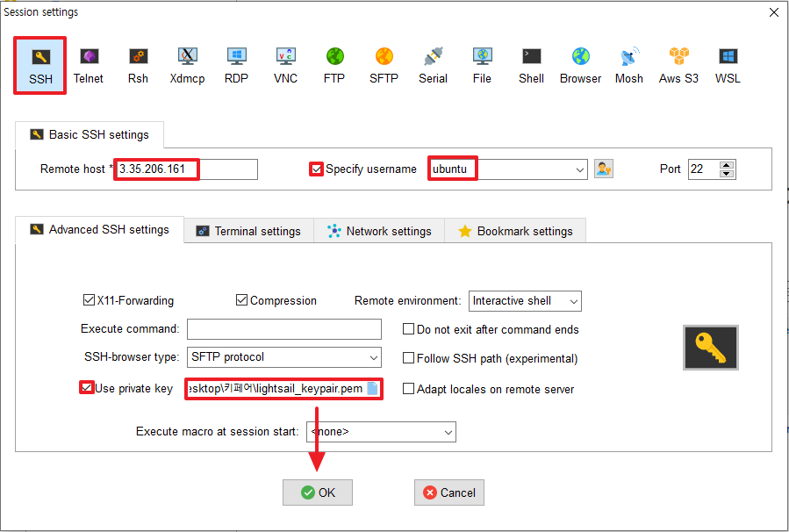Enable Do not exit after command ends

click(409, 329)
